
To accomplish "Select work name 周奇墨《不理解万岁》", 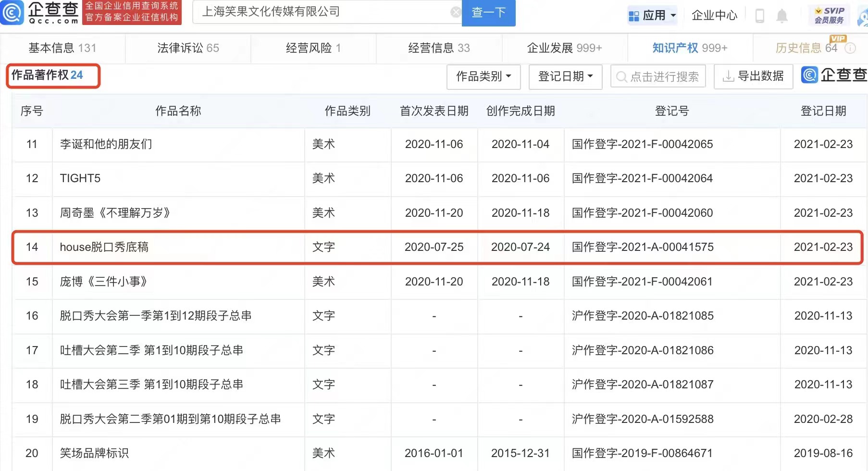I will (x=115, y=213).
